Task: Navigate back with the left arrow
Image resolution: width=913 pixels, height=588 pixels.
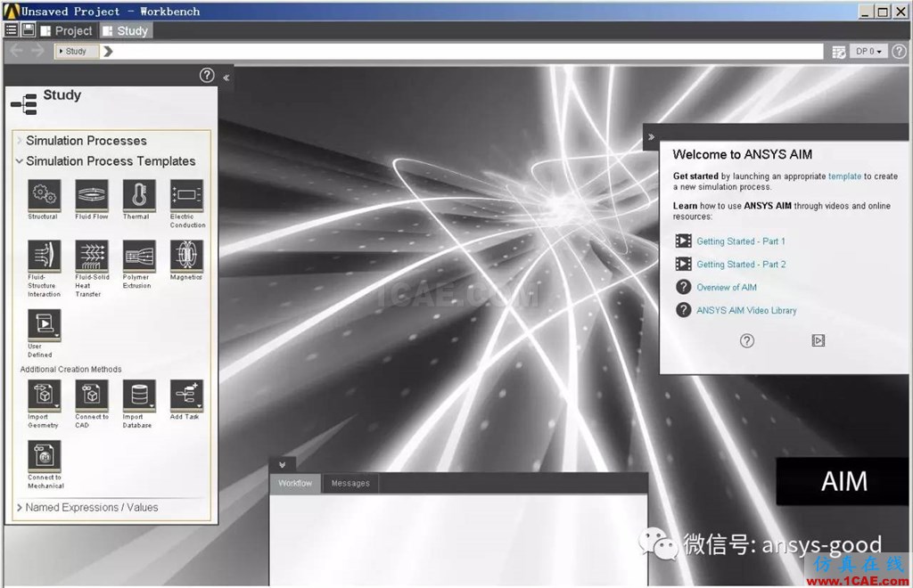Action: click(x=16, y=51)
